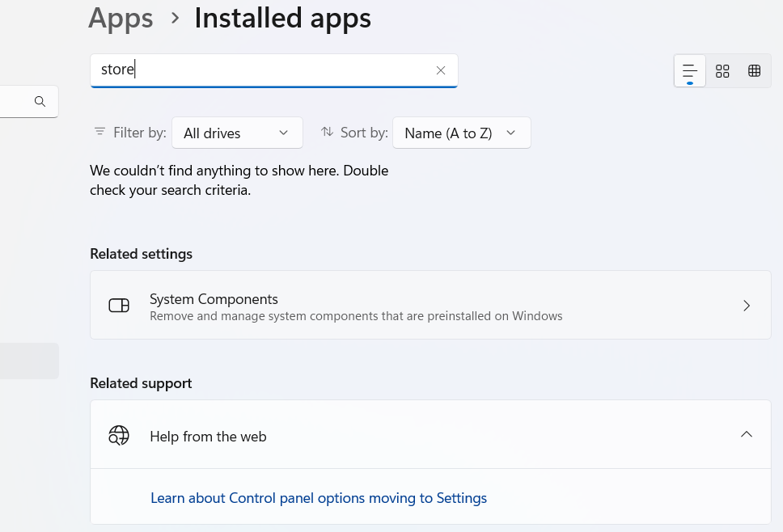Click the filter lines icon
The image size is (783, 532).
[x=99, y=132]
